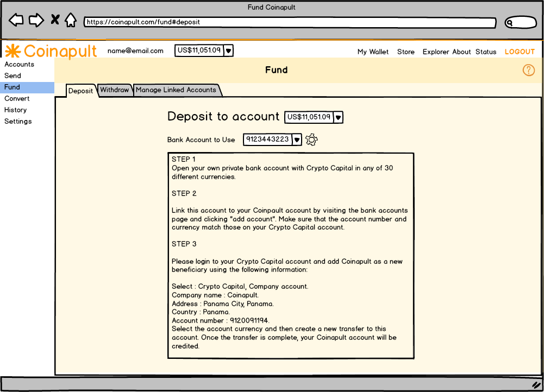544x392 pixels.
Task: Click the LOGOUT link
Action: [520, 52]
